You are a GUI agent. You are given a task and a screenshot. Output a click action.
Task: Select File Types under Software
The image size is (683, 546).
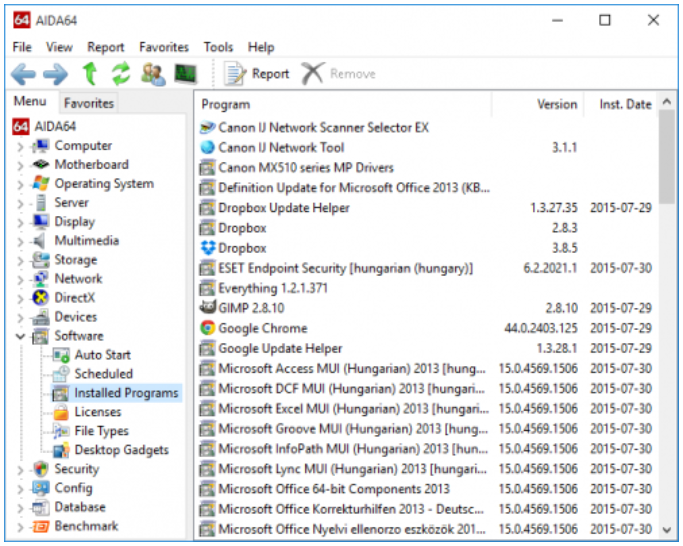(101, 431)
